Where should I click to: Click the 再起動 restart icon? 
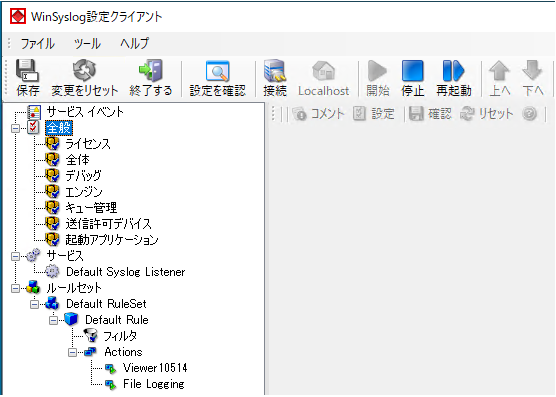pos(453,71)
